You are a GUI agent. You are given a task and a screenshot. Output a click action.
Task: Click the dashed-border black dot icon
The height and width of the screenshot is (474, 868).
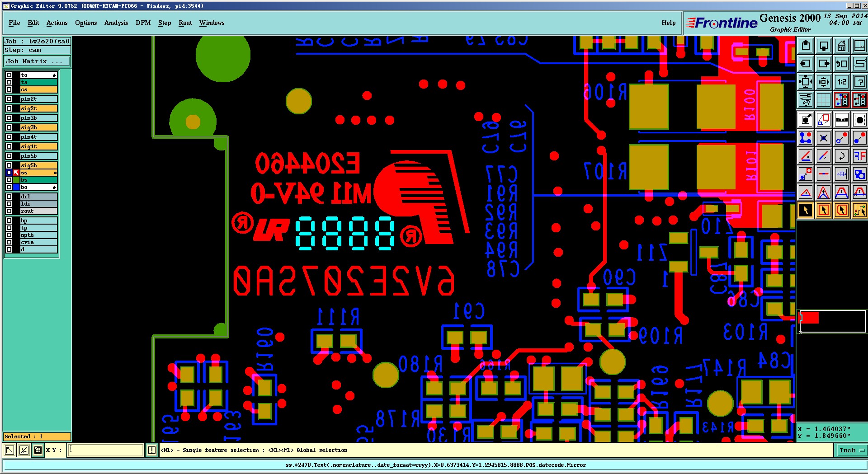[x=859, y=120]
